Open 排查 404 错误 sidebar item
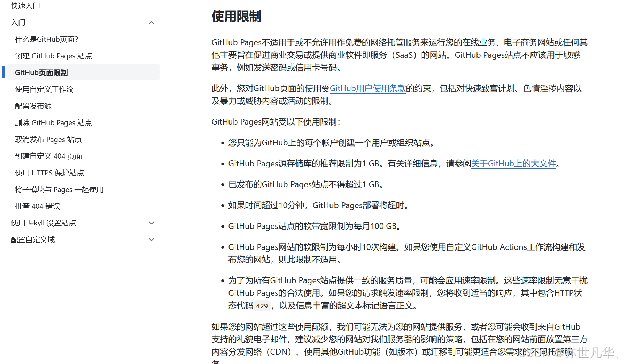This screenshot has height=364, width=628. pyautogui.click(x=38, y=206)
